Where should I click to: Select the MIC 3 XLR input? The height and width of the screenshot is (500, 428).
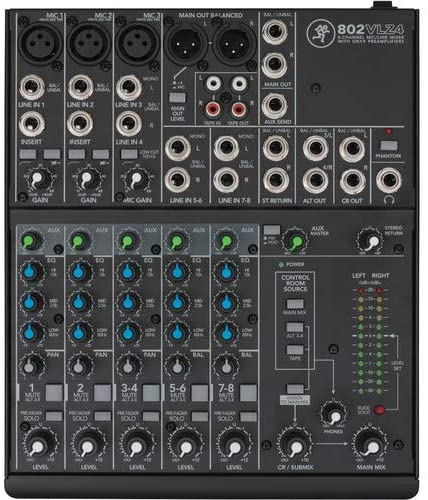pos(138,43)
